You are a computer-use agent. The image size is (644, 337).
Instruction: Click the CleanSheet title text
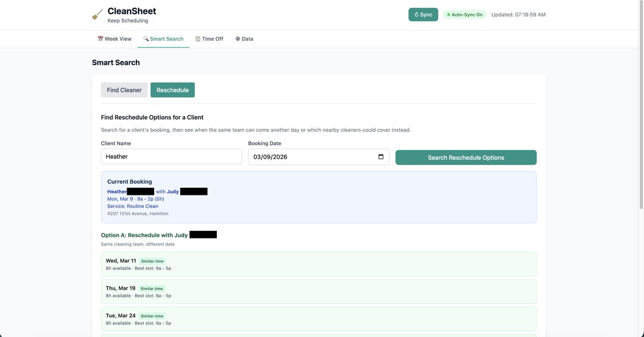[x=131, y=11]
